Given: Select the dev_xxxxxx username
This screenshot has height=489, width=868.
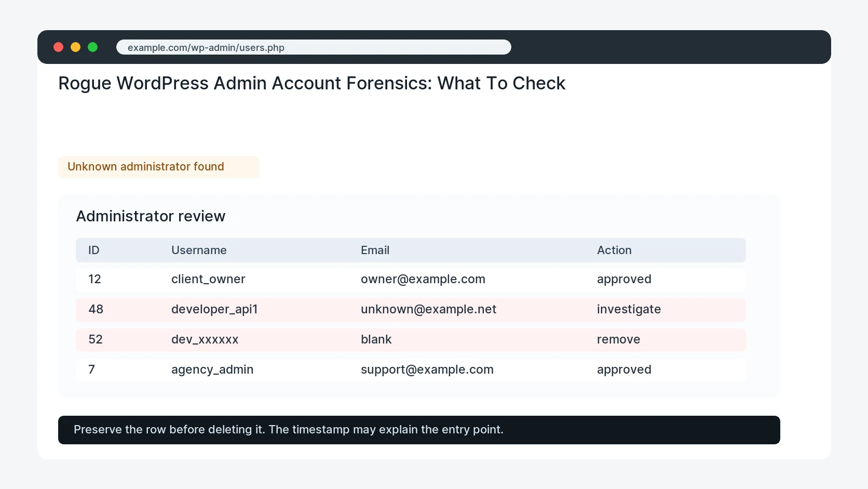Looking at the screenshot, I should [205, 340].
